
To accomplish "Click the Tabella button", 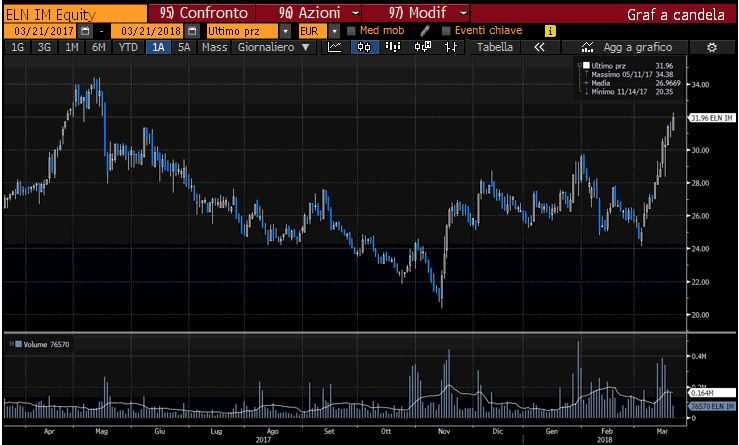I will [494, 47].
